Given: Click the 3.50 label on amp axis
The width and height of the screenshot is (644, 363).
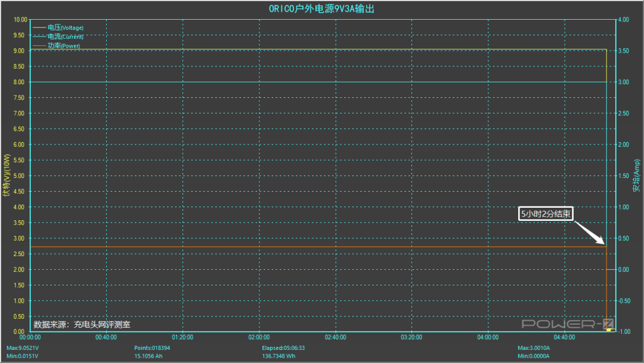Looking at the screenshot, I should [x=624, y=51].
